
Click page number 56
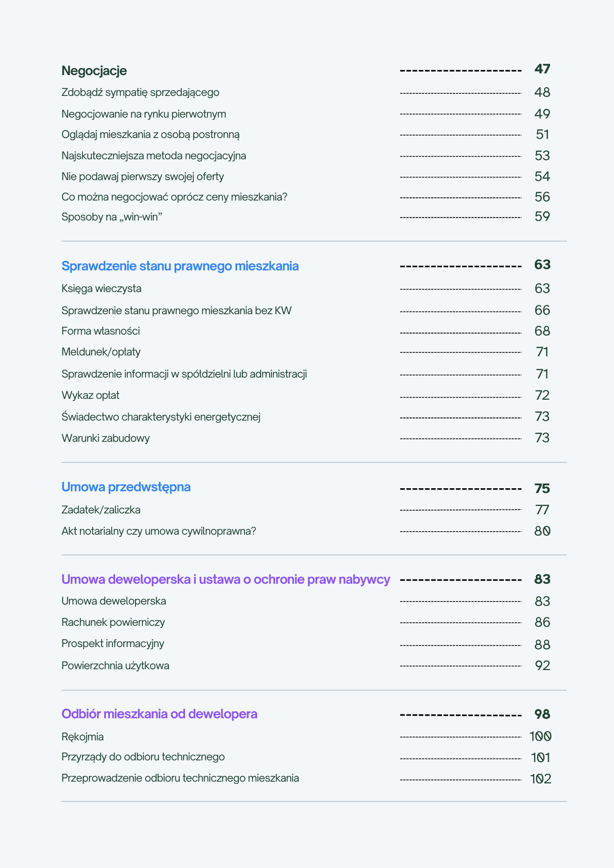click(542, 197)
